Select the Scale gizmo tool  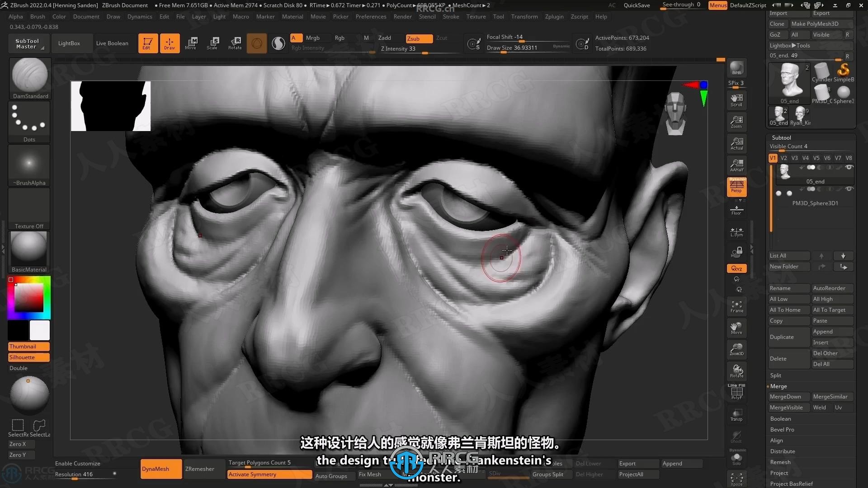click(212, 43)
